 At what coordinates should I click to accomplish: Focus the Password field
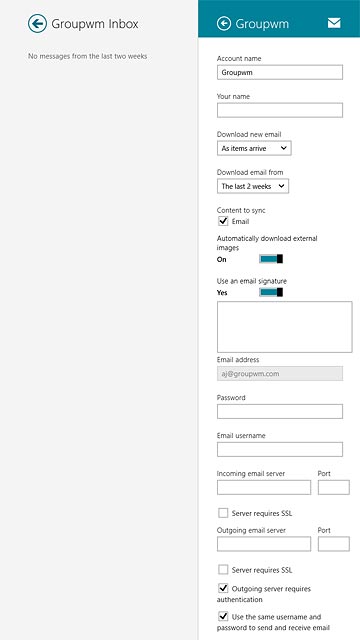pos(280,411)
